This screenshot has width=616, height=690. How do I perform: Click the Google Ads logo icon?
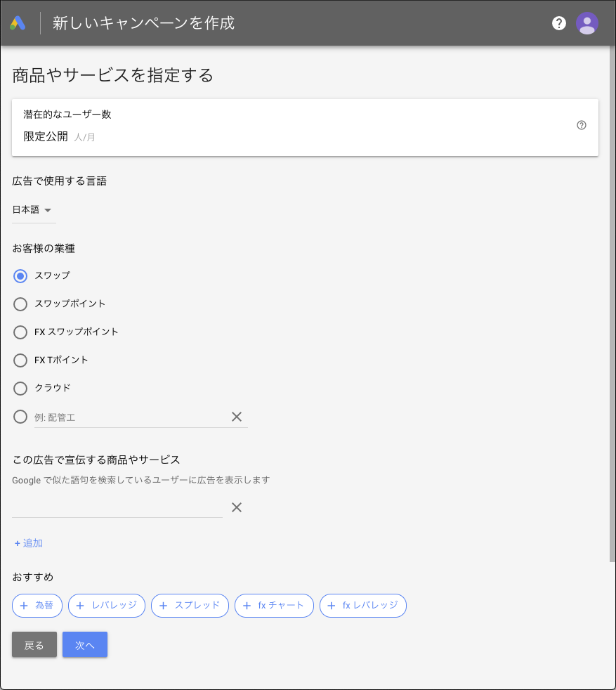point(18,23)
